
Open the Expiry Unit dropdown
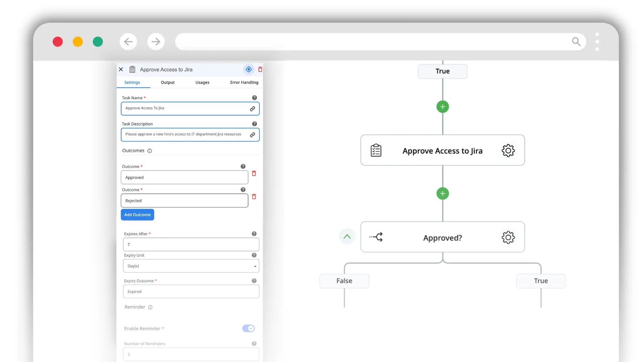pyautogui.click(x=191, y=266)
